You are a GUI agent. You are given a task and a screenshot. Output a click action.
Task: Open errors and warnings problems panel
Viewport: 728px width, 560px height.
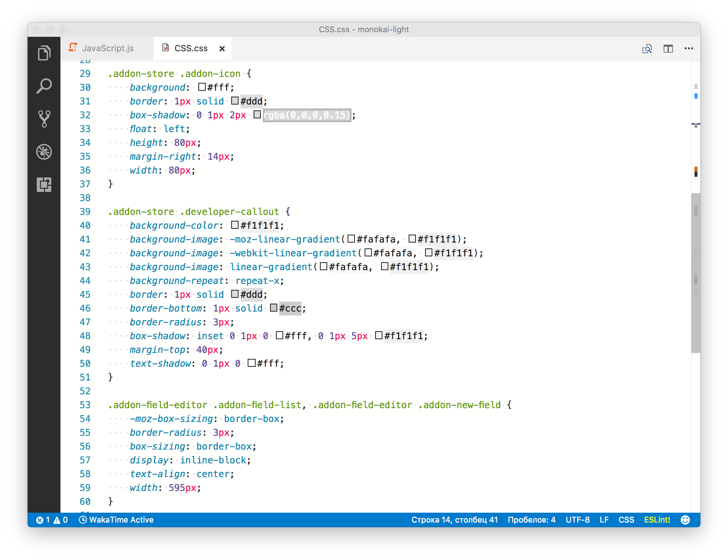[x=52, y=520]
